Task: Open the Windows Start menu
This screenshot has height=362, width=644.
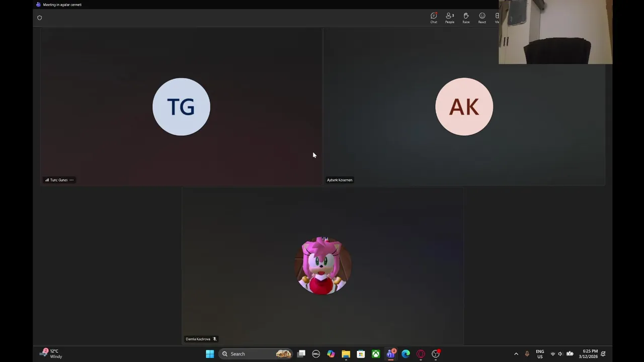Action: click(x=210, y=354)
